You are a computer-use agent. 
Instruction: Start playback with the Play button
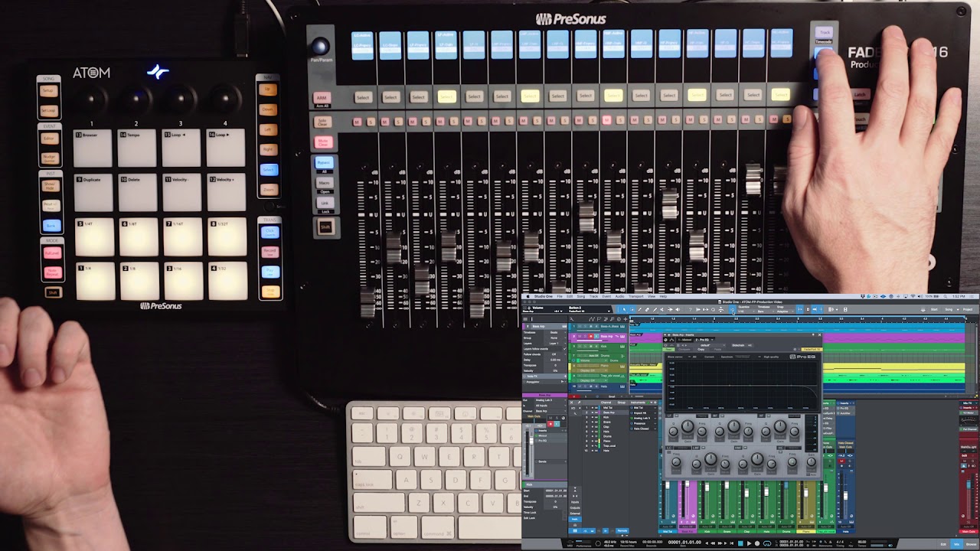(x=750, y=543)
